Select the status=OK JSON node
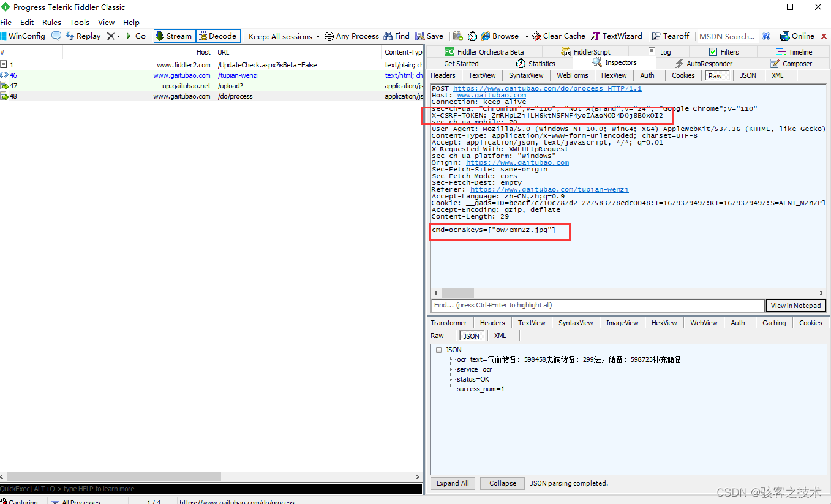The image size is (831, 504). click(x=473, y=379)
